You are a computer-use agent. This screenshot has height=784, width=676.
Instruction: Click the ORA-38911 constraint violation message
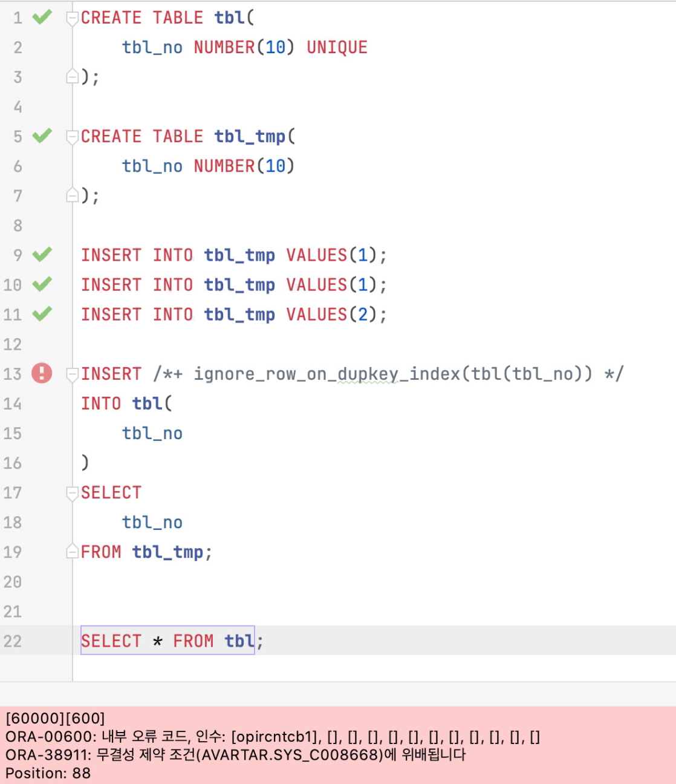coord(236,755)
